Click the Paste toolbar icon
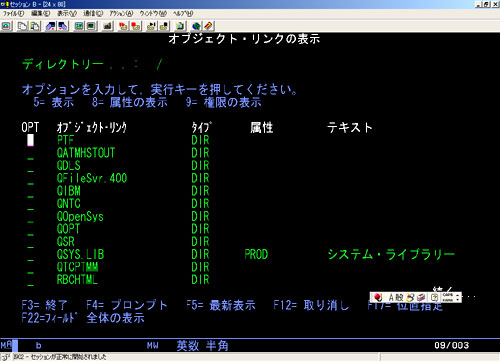 coord(35,26)
